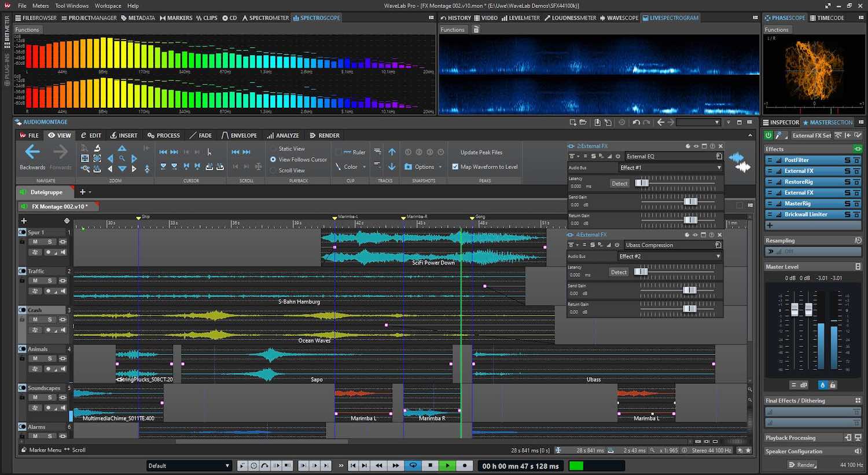868x475 pixels.
Task: Add effect slot with plus in Effects list
Action: tap(770, 225)
